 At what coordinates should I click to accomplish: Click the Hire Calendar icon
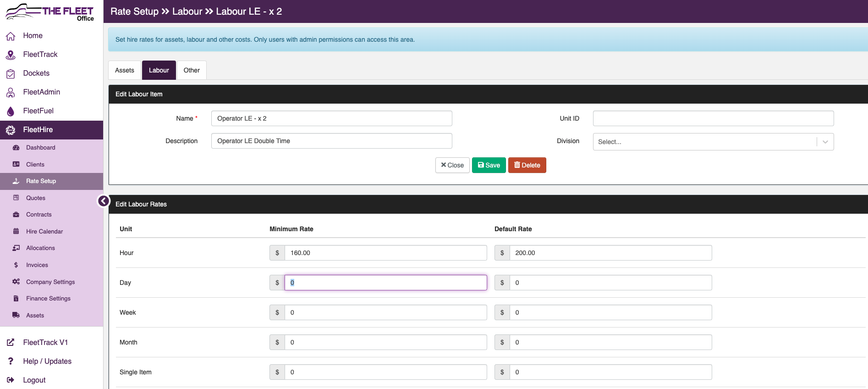16,231
